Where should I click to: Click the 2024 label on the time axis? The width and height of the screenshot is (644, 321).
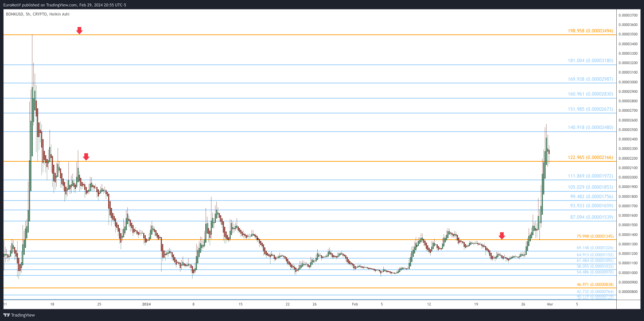pos(146,304)
